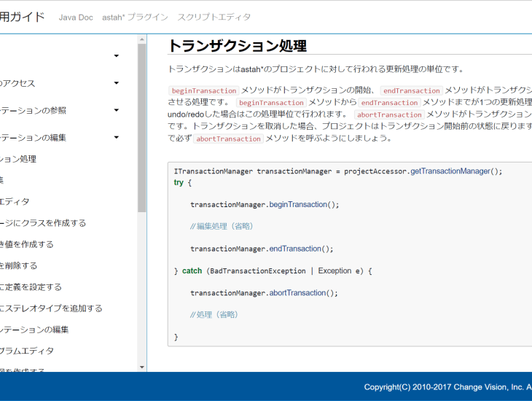Expand the caret beside テーションの編集
Viewport: 532px width, 401px height.
pyautogui.click(x=116, y=137)
